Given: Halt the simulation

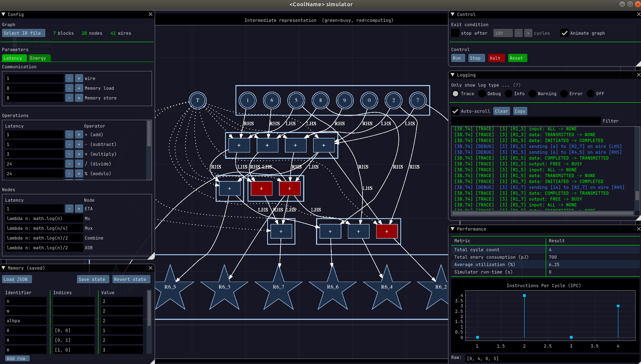Looking at the screenshot, I should coord(496,58).
